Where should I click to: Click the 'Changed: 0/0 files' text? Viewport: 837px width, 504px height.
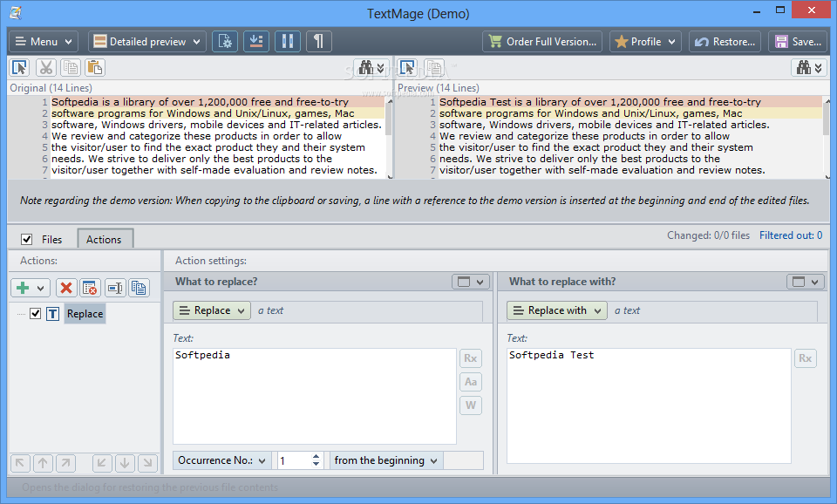coord(708,235)
